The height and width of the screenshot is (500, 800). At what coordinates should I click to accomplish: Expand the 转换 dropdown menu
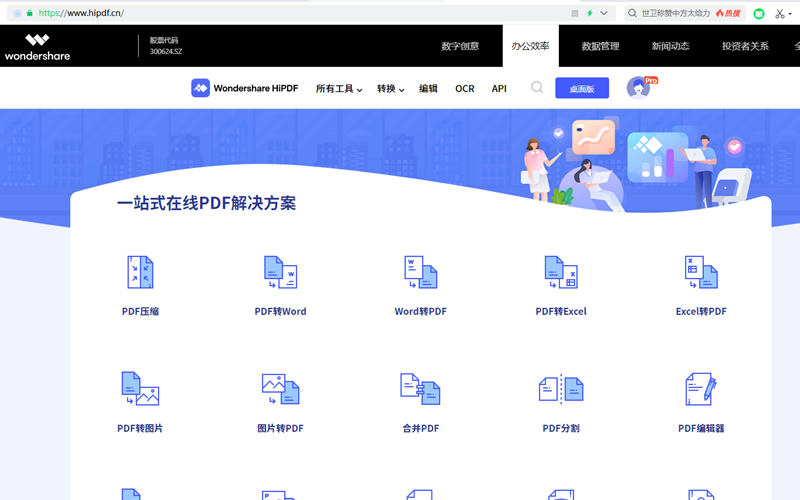[390, 89]
